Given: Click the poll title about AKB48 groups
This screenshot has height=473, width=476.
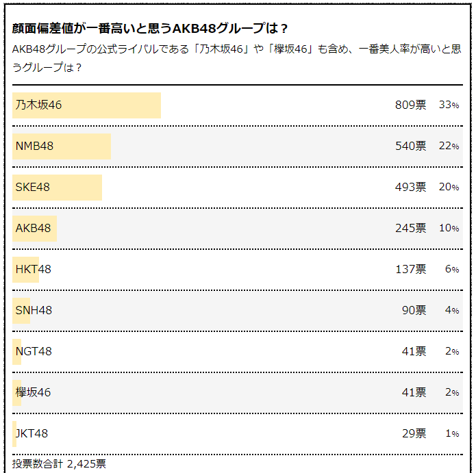Looking at the screenshot, I should click(x=150, y=29).
